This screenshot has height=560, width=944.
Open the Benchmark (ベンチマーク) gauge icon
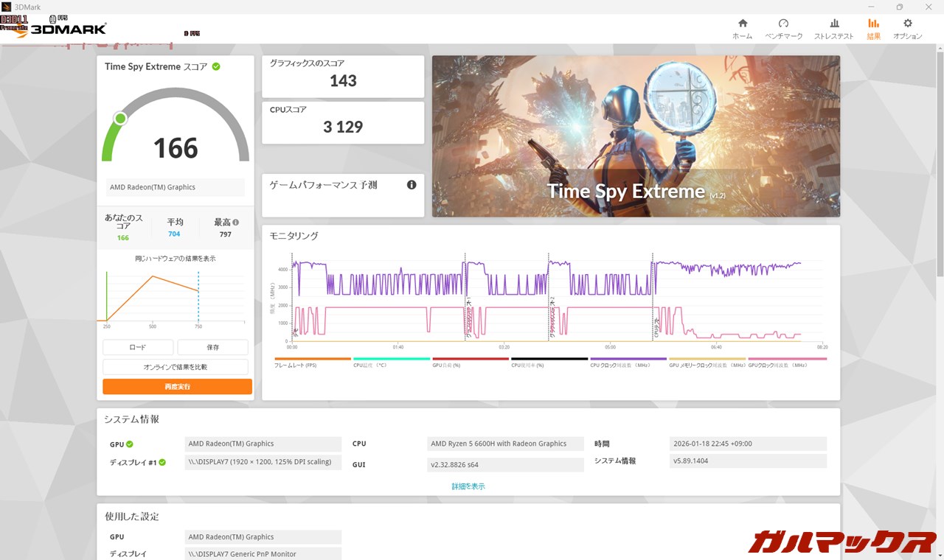tap(783, 24)
